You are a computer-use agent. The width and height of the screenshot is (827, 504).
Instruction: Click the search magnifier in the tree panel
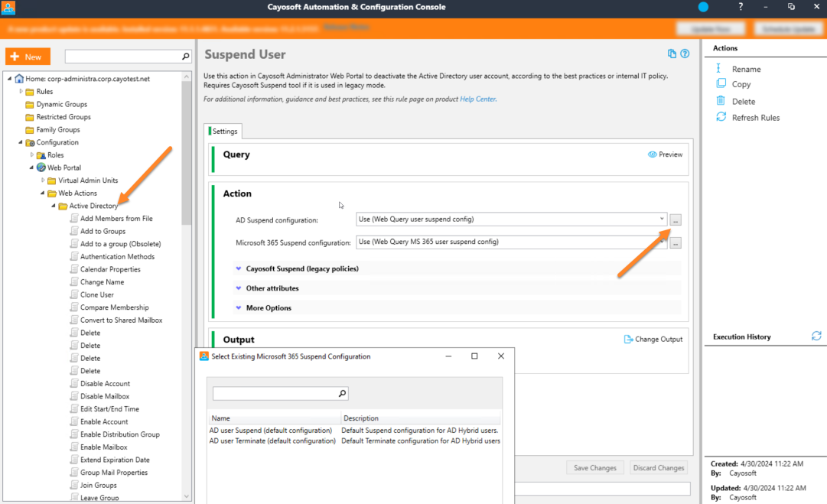pos(186,57)
